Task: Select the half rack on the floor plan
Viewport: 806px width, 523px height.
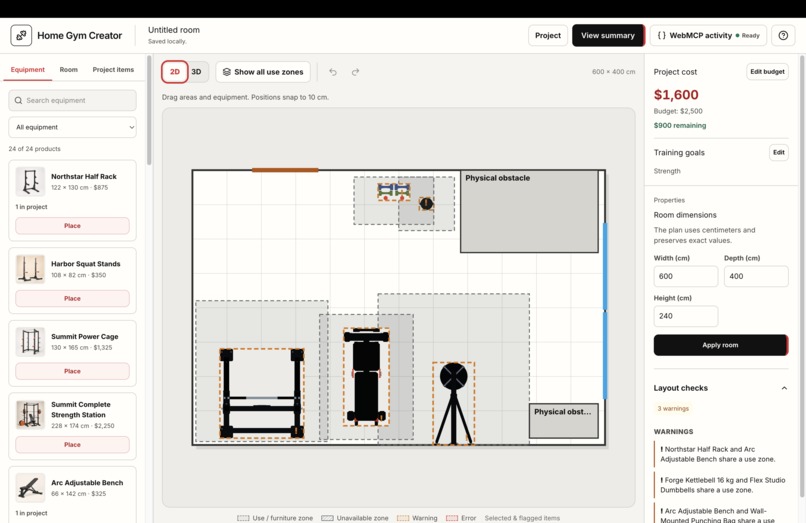Action: point(262,393)
